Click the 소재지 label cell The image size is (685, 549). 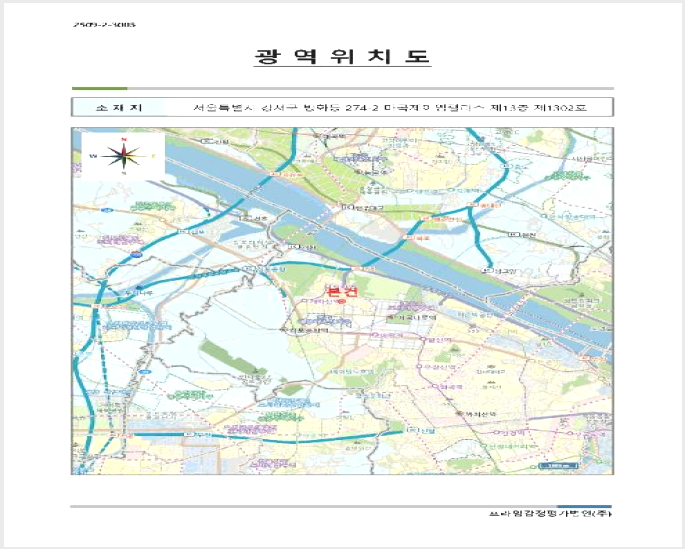pyautogui.click(x=119, y=107)
